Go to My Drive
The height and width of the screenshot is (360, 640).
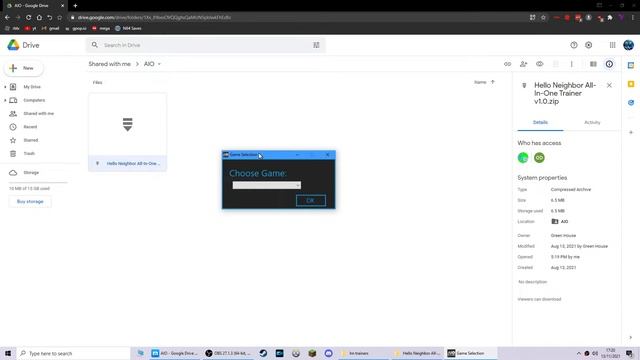click(32, 87)
